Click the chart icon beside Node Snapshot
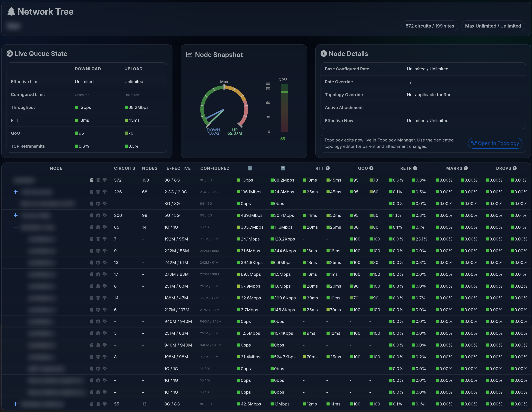The width and height of the screenshot is (532, 412). click(x=189, y=55)
